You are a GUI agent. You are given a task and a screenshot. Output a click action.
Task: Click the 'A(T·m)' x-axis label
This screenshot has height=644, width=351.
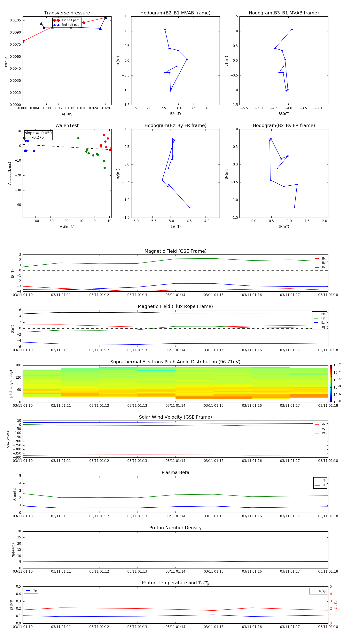pos(67,114)
